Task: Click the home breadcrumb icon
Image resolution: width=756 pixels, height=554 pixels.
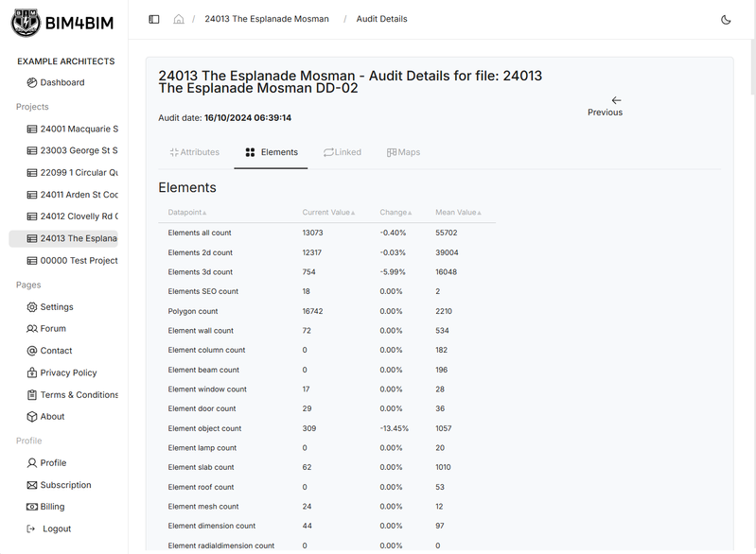Action: click(179, 19)
